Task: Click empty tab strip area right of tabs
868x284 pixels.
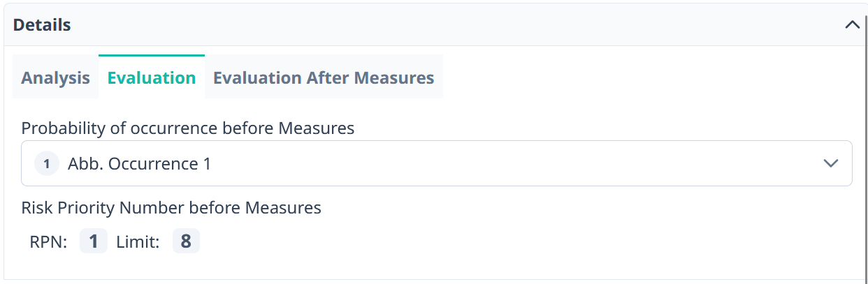Action: [629, 77]
